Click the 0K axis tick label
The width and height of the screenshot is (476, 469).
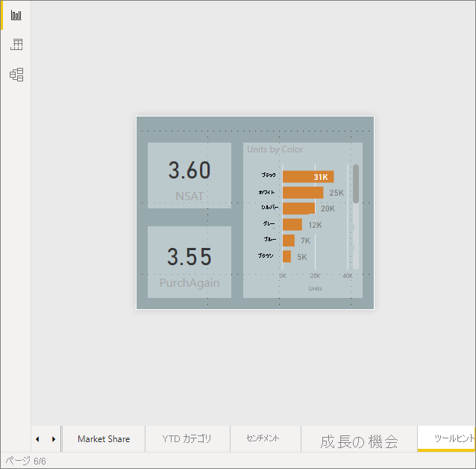tap(283, 276)
